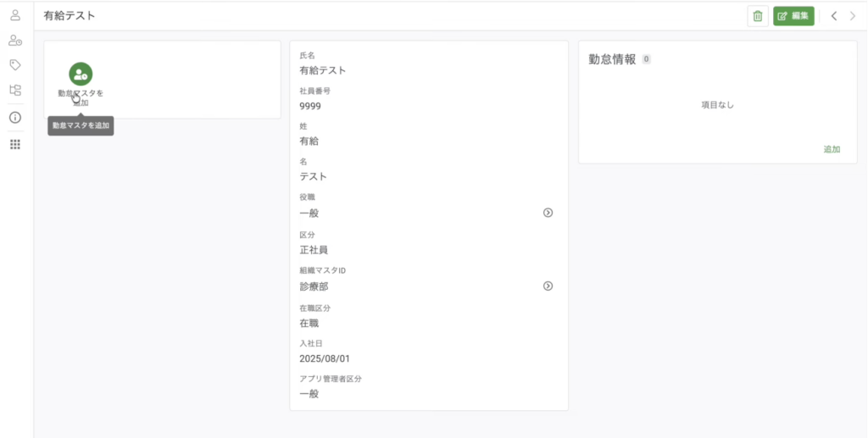The height and width of the screenshot is (438, 868).
Task: Click the info circle icon in sidebar
Action: click(x=15, y=118)
